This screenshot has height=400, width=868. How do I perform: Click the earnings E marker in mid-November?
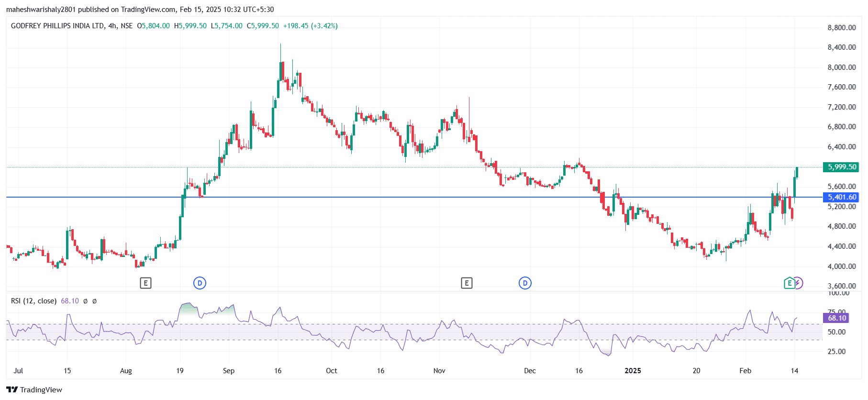pyautogui.click(x=467, y=283)
